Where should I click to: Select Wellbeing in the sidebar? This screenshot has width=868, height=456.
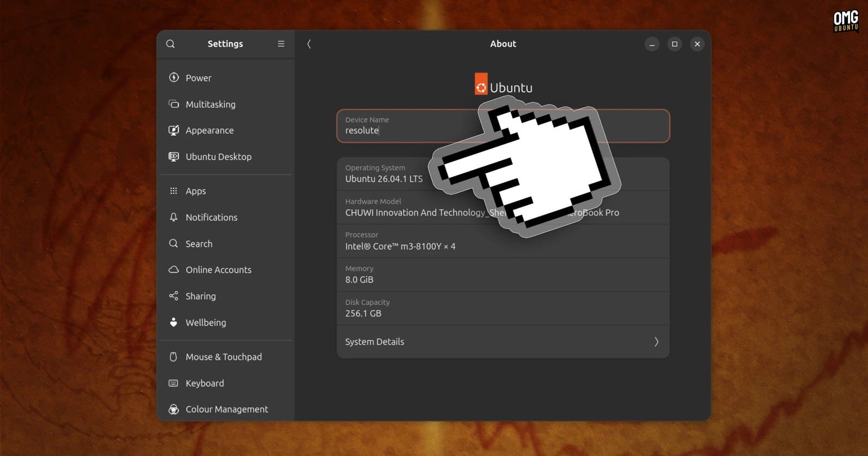pyautogui.click(x=226, y=322)
